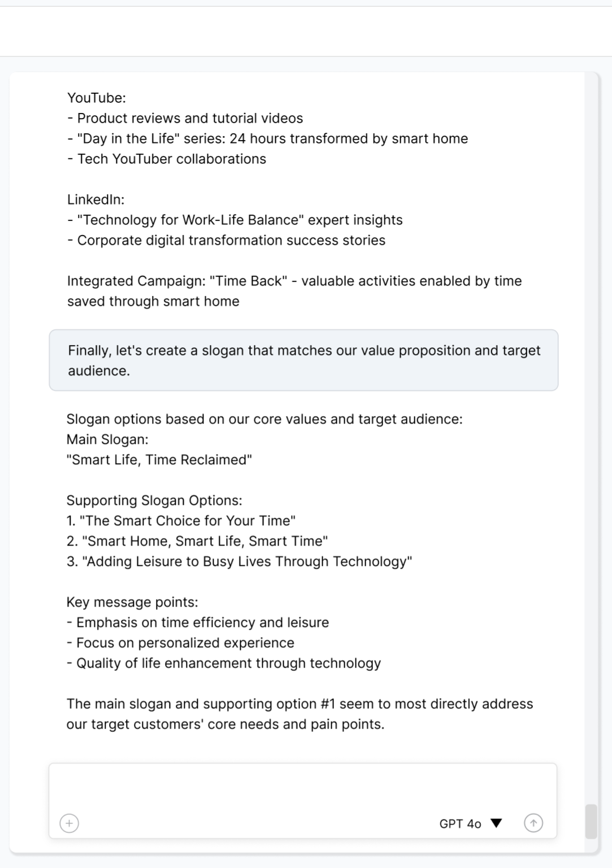Open the GPT 4o model dropdown arrow
Screen dimensions: 612x868
point(496,823)
